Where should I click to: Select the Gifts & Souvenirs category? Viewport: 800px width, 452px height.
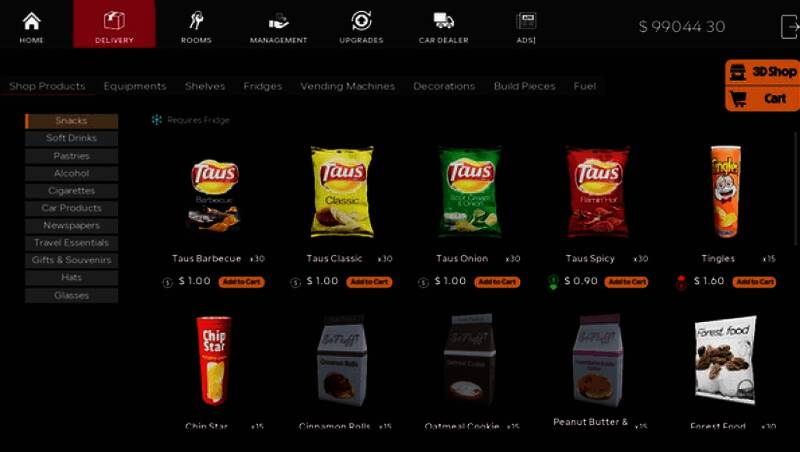pos(71,260)
